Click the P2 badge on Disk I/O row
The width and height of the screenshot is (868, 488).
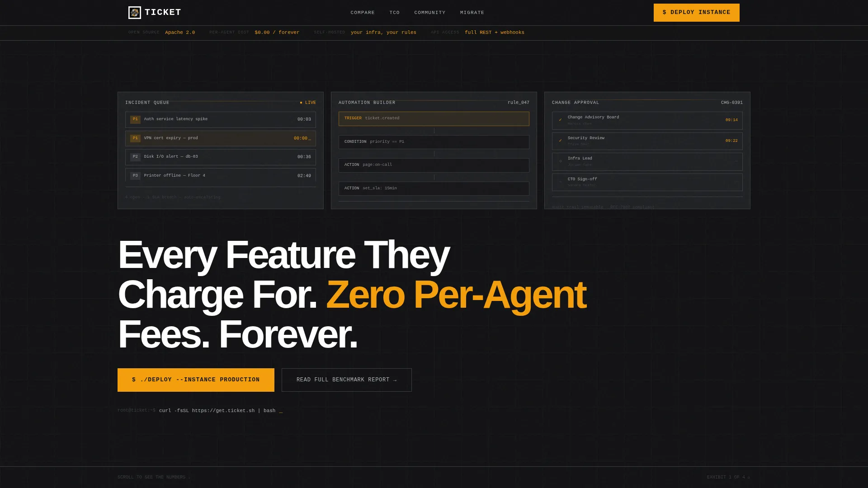click(135, 157)
